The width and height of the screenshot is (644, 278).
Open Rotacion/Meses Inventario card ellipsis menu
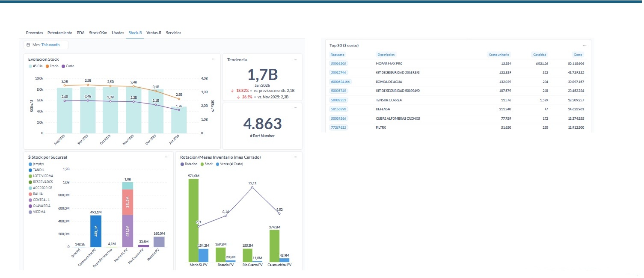(295, 157)
